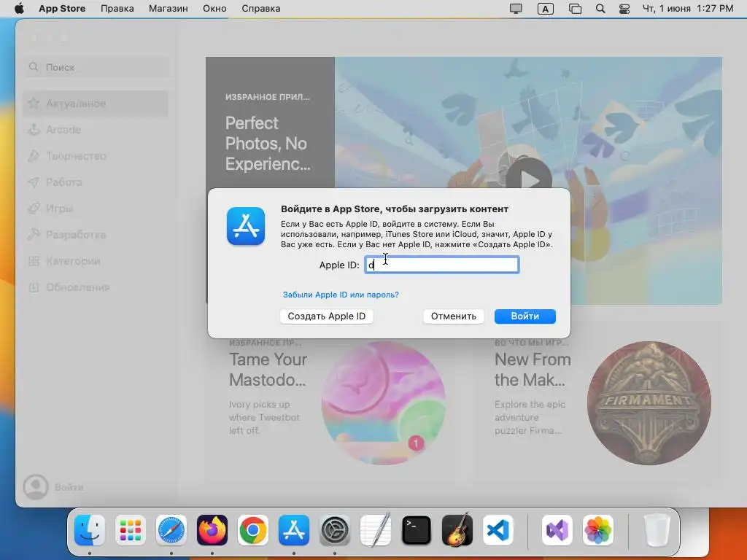
Task: Focus the Apple ID text field
Action: [x=442, y=265]
